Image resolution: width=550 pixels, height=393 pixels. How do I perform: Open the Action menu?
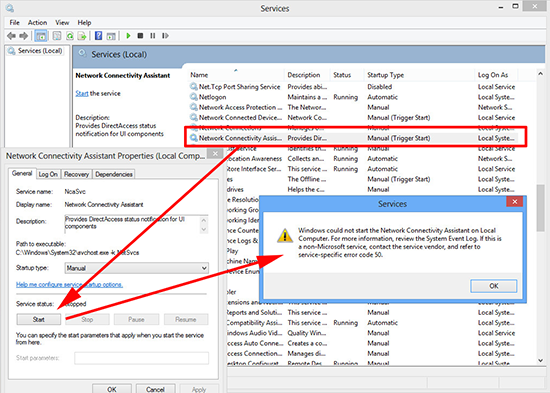coord(37,22)
